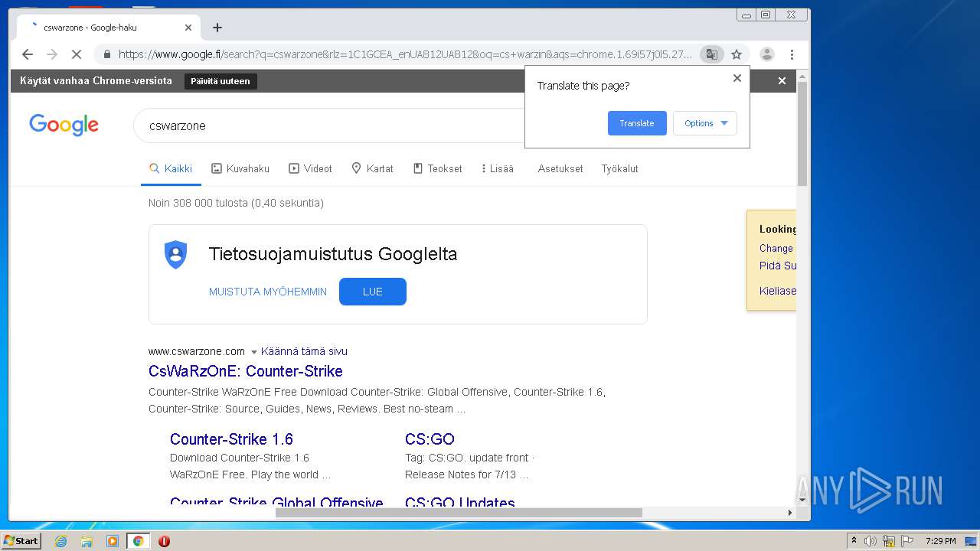This screenshot has width=980, height=551.
Task: Switch to the Teokset tab
Action: click(x=438, y=168)
